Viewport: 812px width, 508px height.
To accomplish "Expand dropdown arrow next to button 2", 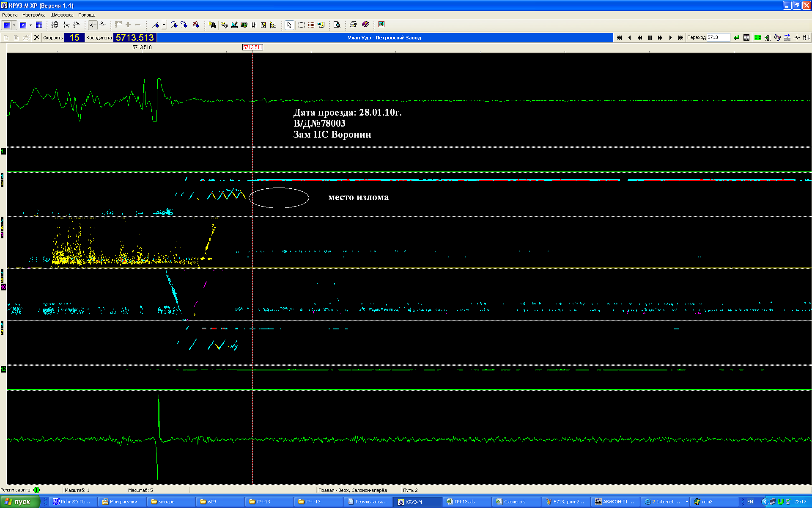I will tap(30, 25).
